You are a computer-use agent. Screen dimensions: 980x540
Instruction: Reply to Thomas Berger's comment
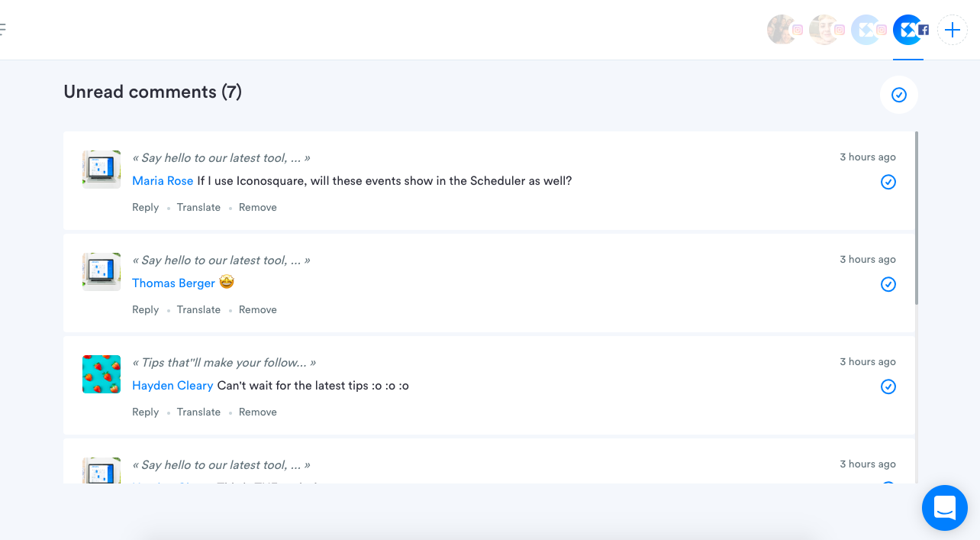tap(145, 309)
